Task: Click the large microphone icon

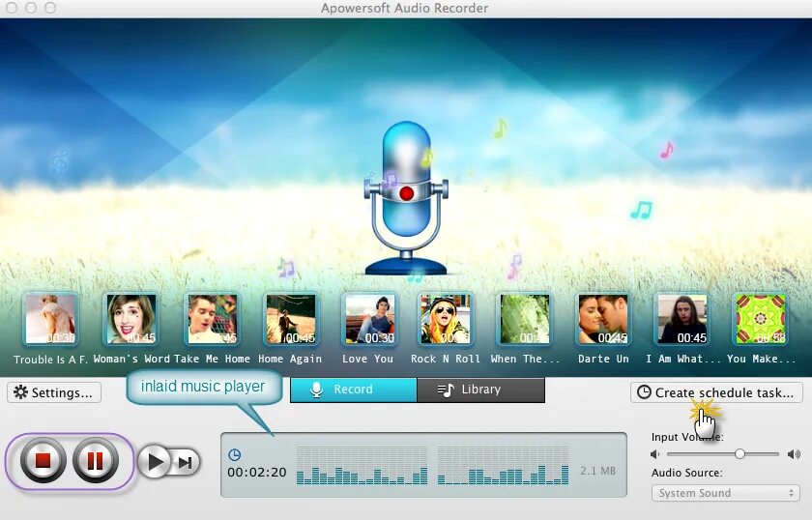Action: point(406,197)
